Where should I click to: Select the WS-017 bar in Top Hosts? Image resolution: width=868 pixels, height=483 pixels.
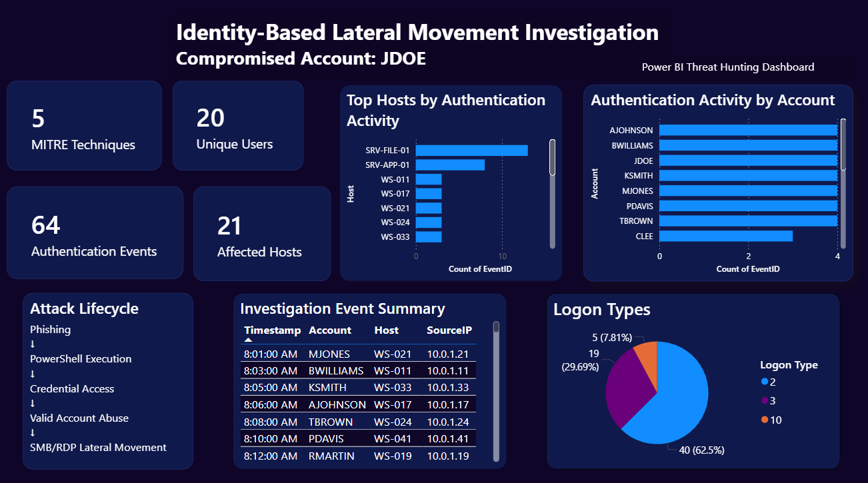[429, 193]
